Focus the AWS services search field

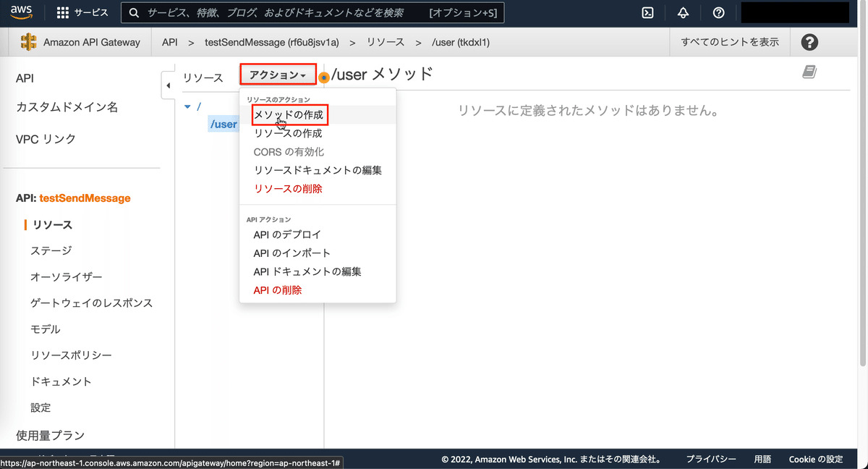(x=312, y=13)
